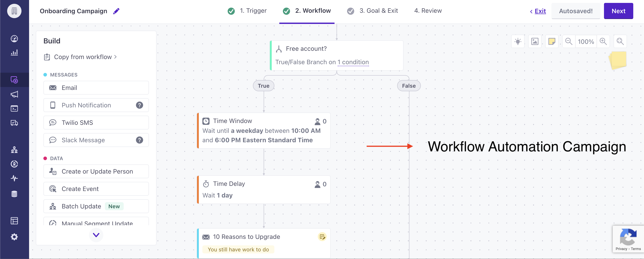Select the False branch label
The image size is (644, 259).
[409, 86]
